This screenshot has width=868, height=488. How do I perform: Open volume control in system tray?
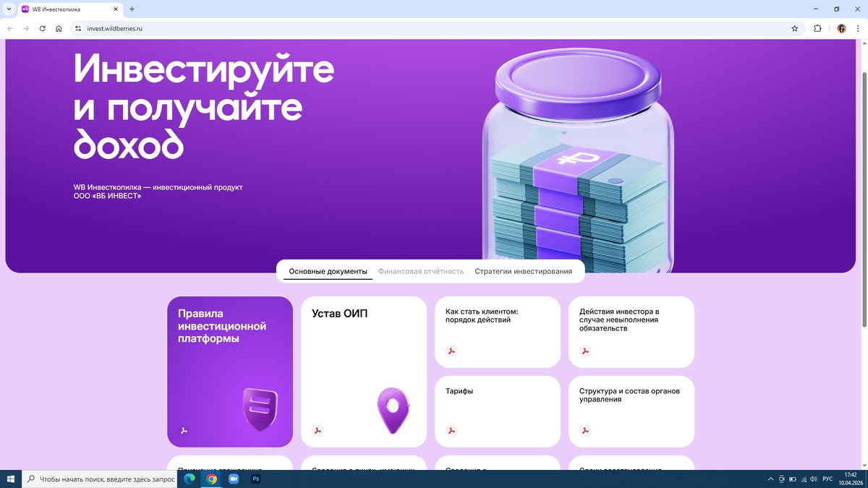tap(814, 479)
